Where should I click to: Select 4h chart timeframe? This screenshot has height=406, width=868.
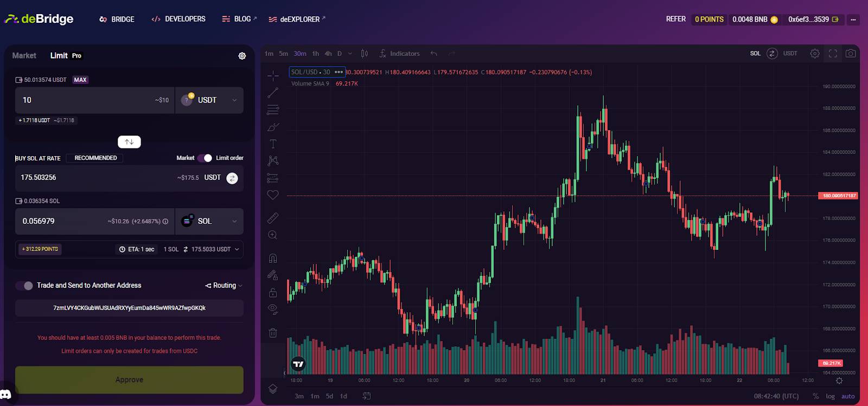point(328,54)
